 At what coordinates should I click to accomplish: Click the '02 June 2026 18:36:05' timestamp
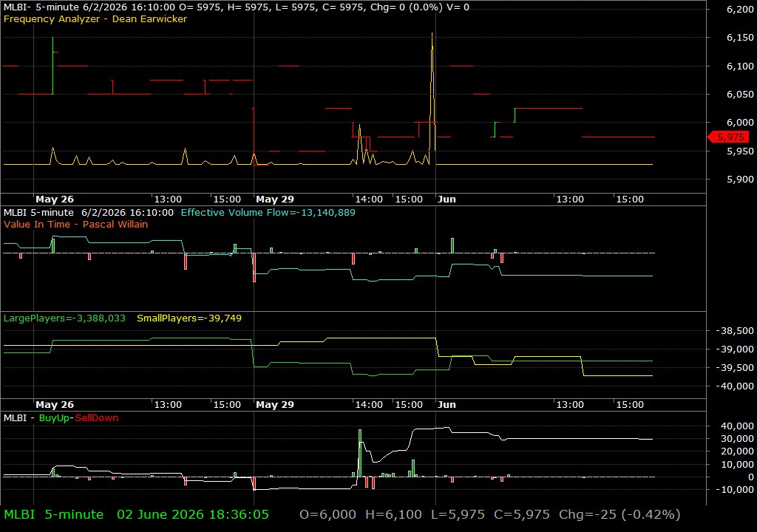coord(193,514)
